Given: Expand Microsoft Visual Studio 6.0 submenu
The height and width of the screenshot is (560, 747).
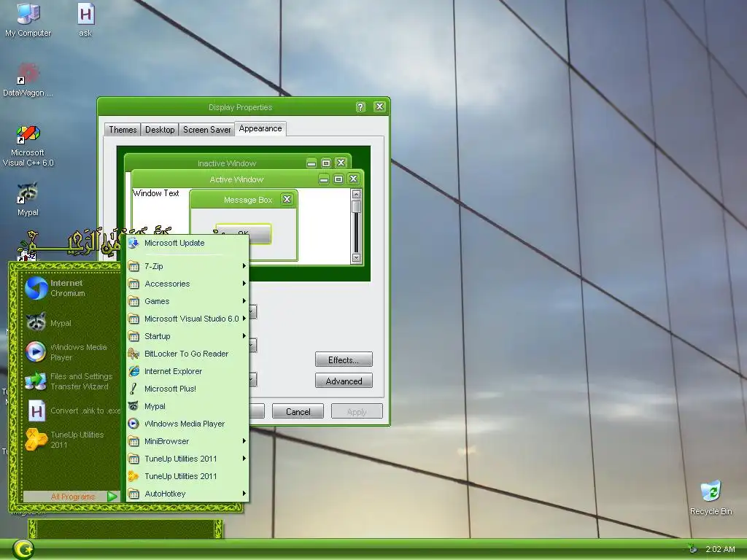Looking at the screenshot, I should coord(187,319).
